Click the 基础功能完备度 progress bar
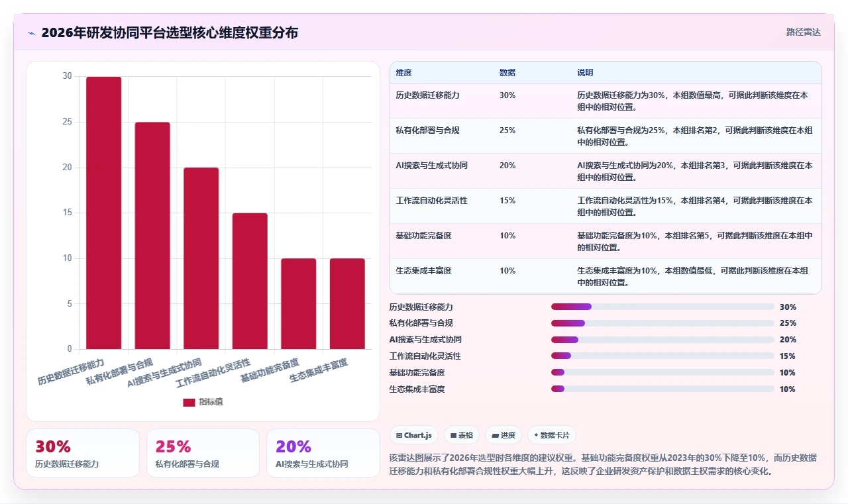 [662, 373]
